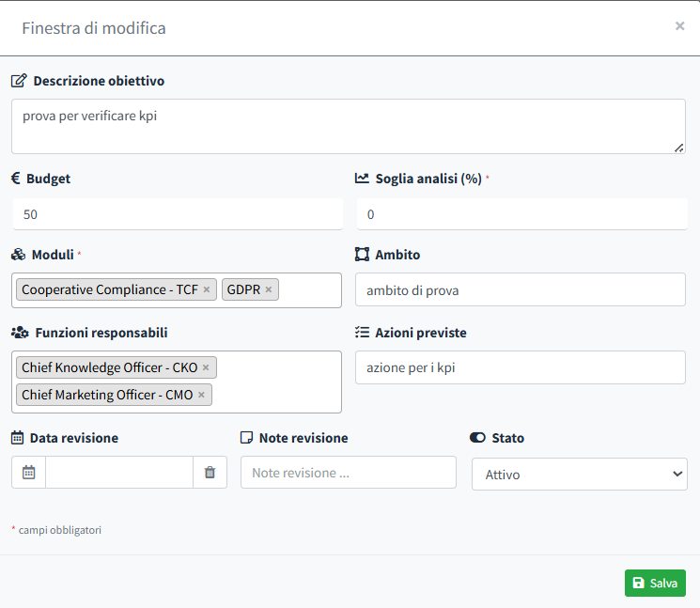700x608 pixels.
Task: Click the floppy disk icon on Salva
Action: (x=639, y=583)
